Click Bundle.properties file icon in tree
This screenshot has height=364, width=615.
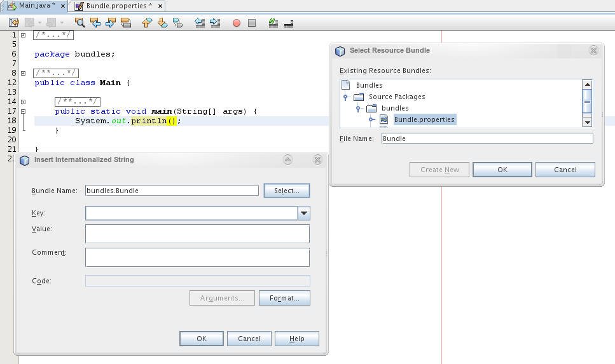pos(384,119)
